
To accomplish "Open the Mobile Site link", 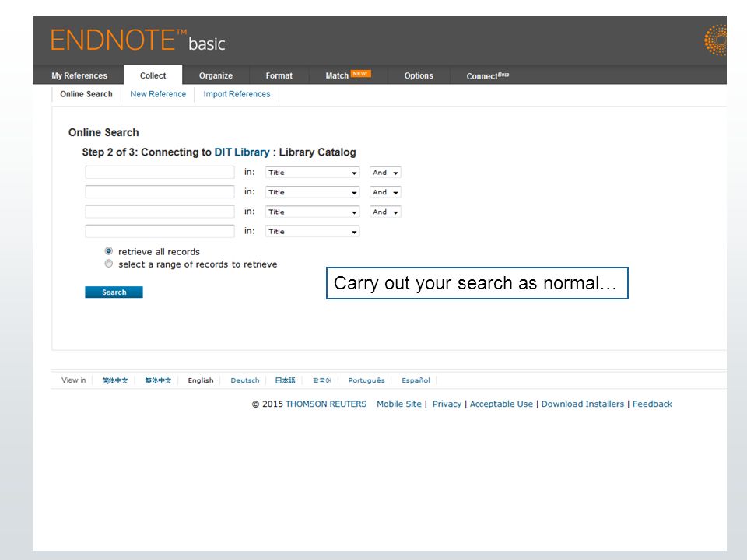I will pos(399,404).
